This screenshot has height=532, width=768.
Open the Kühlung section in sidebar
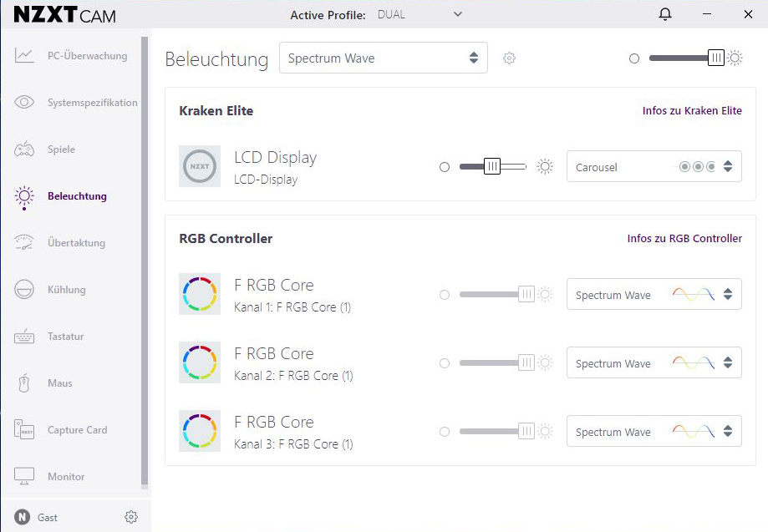click(x=66, y=290)
